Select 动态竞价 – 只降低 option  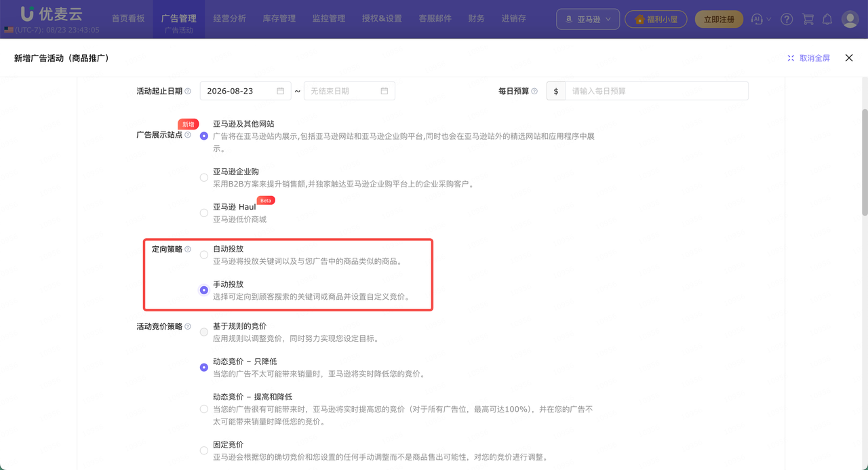(204, 368)
